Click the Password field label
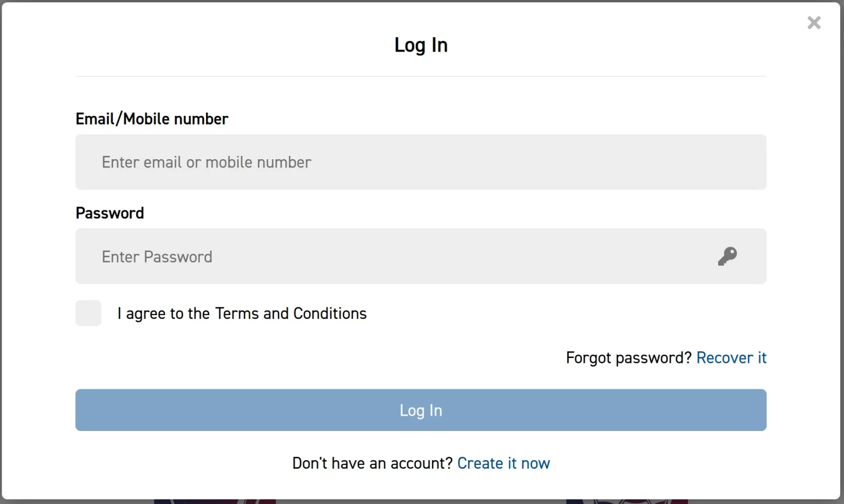This screenshot has width=844, height=504. 110,213
